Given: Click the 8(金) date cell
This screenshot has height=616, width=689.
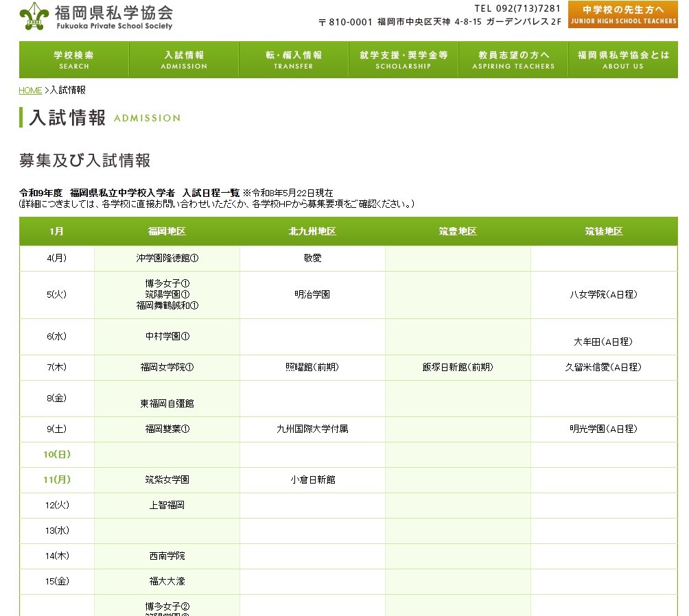Looking at the screenshot, I should click(x=57, y=399).
